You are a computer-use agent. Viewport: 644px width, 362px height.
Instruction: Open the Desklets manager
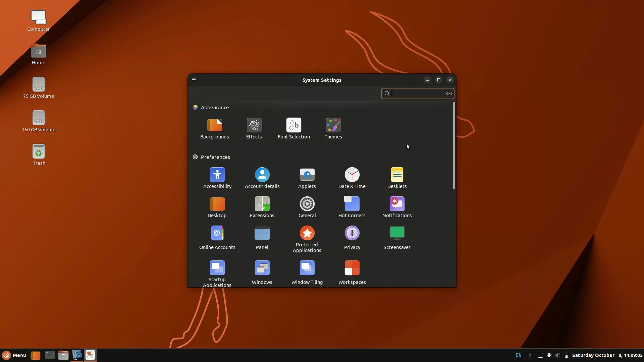point(397,178)
